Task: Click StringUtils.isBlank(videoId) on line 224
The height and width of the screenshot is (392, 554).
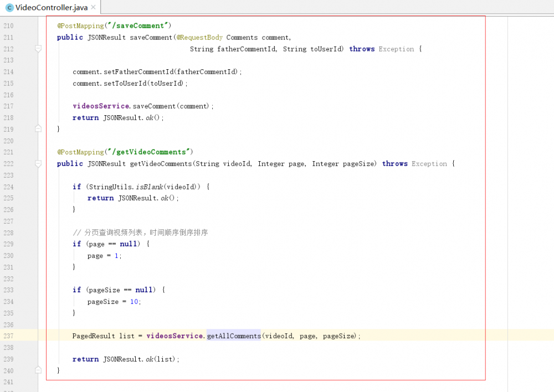Action: [144, 187]
